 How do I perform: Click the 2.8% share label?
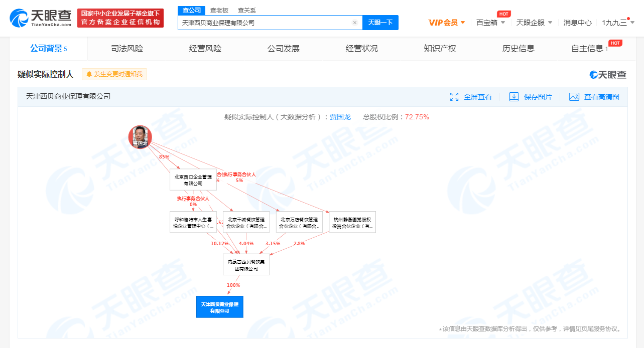tap(299, 244)
